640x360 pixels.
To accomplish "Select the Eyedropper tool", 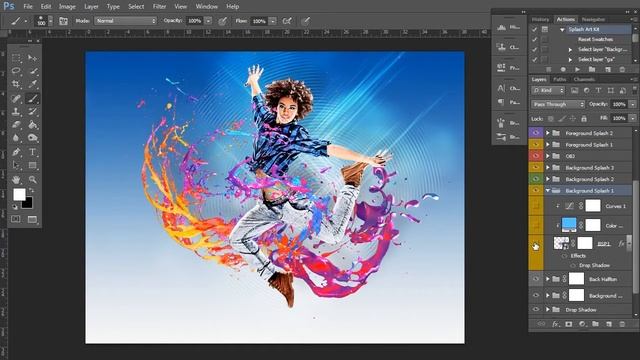I will [x=32, y=84].
